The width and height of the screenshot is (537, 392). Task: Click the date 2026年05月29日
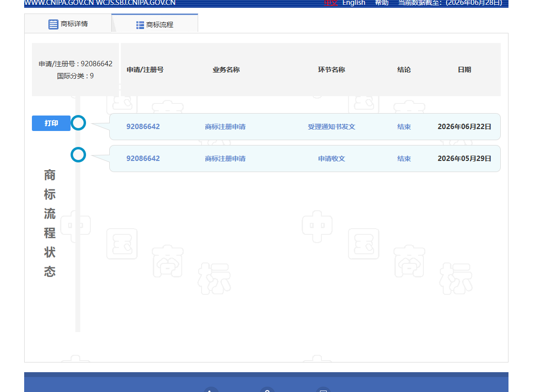point(464,159)
